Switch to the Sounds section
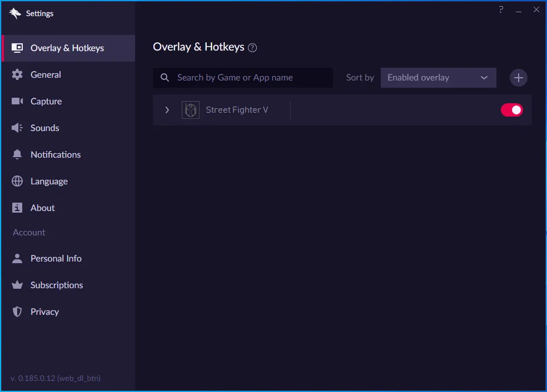The image size is (547, 392). coord(68,128)
